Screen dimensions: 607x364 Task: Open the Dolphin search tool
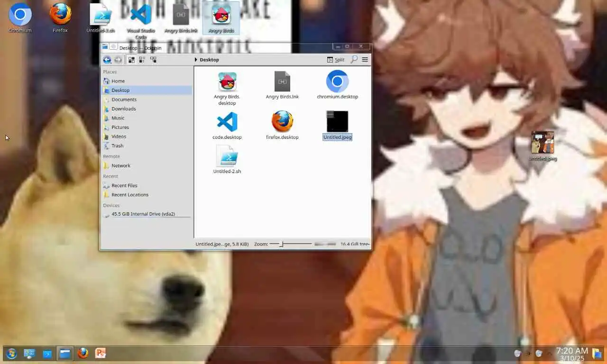point(354,60)
